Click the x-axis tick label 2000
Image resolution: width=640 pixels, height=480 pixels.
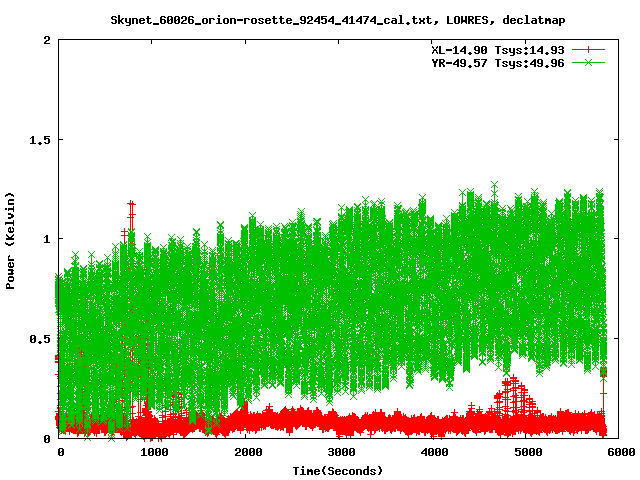tap(248, 452)
